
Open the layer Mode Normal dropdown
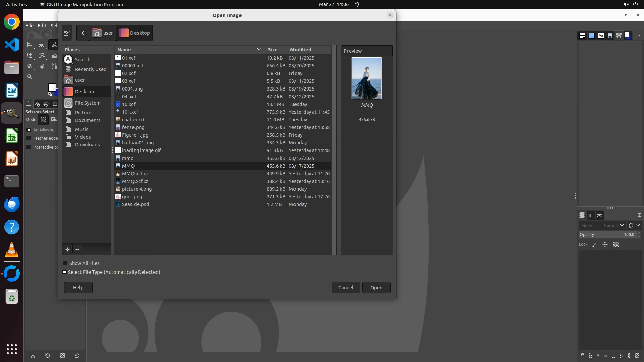(602, 226)
